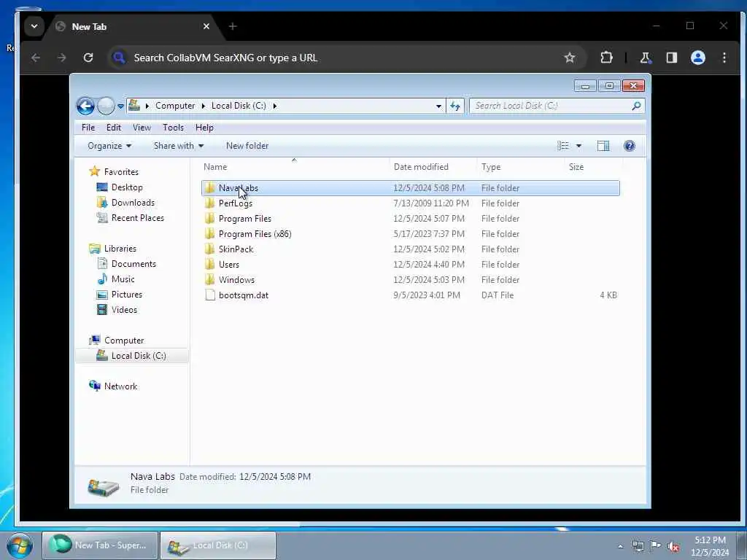
Task: Click the refresh icon in Explorer address bar
Action: click(x=455, y=106)
